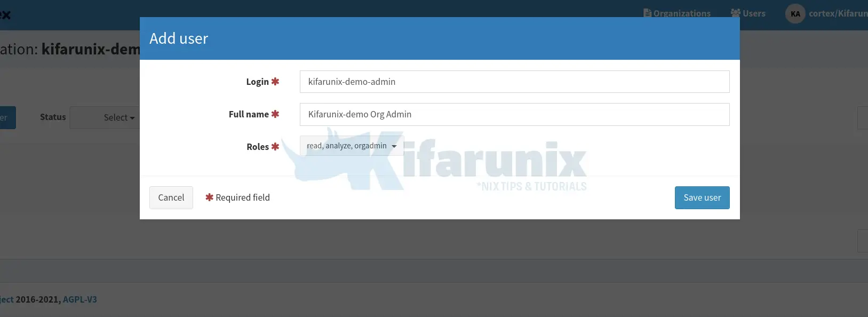Cancel the Add user dialog
The width and height of the screenshot is (868, 317).
171,197
